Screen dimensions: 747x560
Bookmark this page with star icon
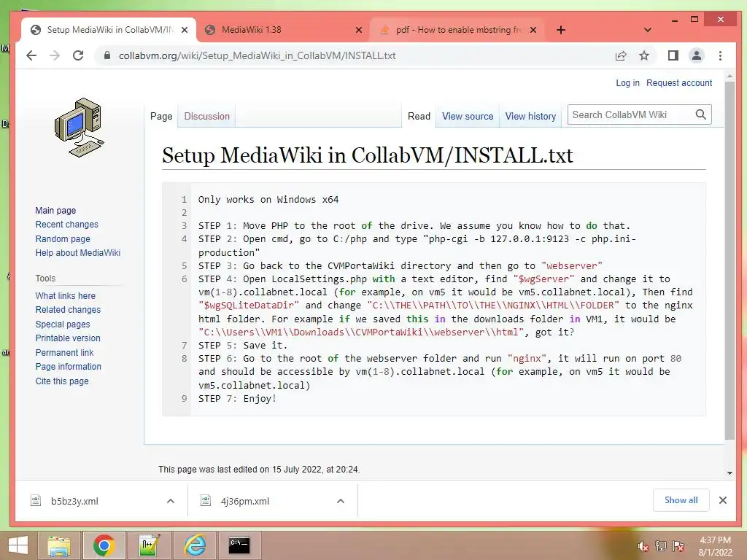[x=644, y=55]
